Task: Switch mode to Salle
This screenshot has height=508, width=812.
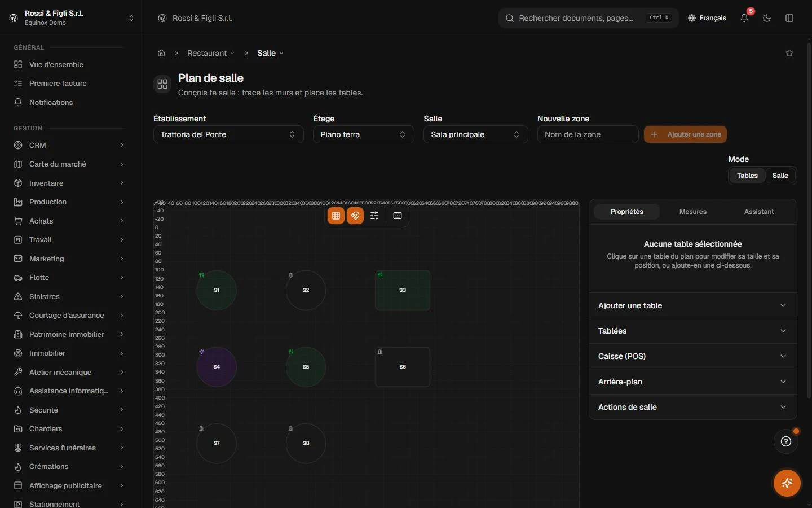Action: pos(780,176)
